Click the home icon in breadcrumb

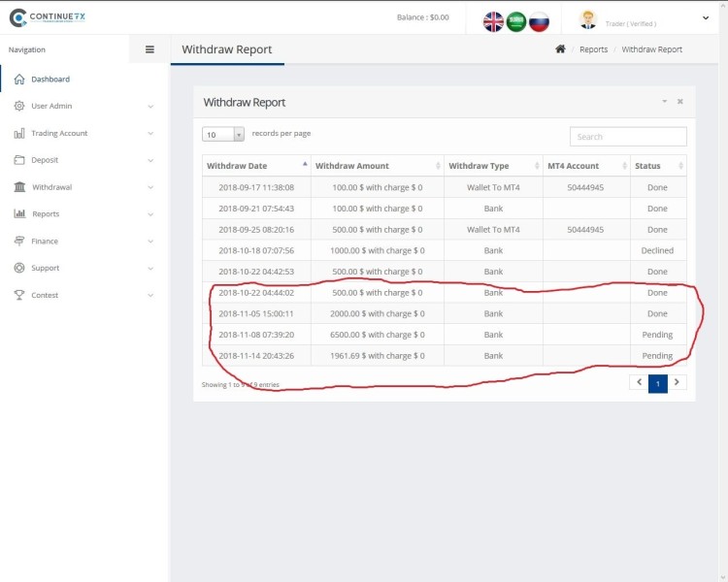click(560, 49)
